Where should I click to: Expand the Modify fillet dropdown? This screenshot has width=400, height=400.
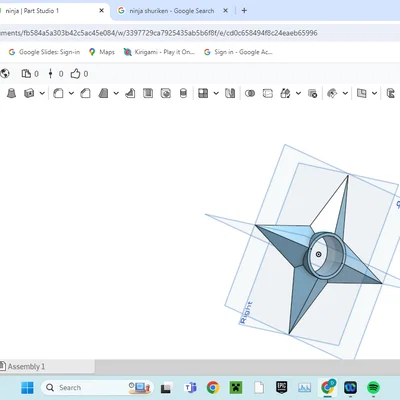345,93
